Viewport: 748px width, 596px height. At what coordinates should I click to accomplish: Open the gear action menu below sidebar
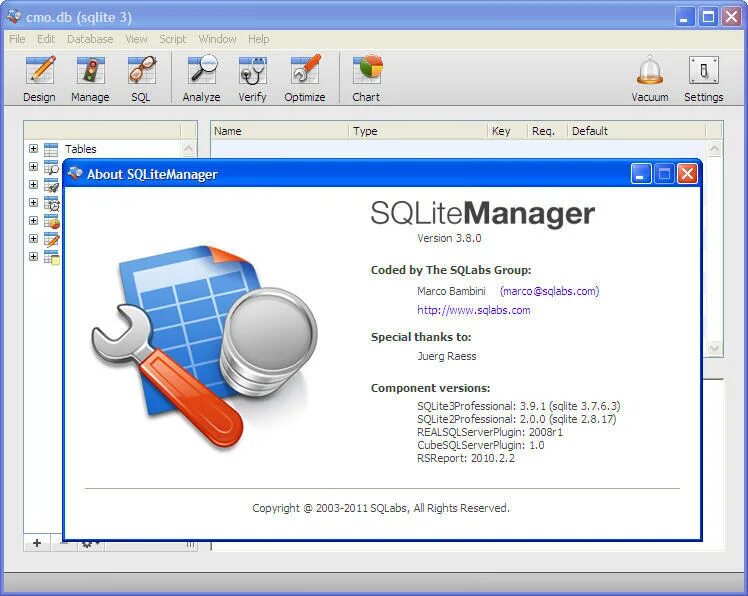click(90, 544)
